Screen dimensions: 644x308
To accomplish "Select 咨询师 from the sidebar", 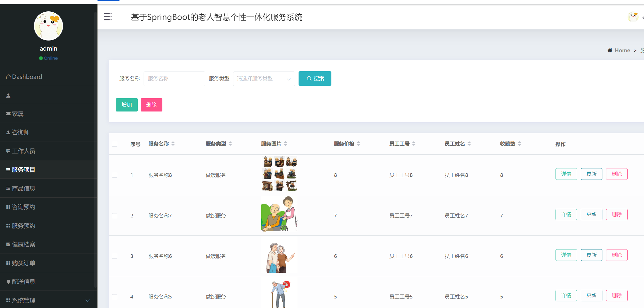I will pyautogui.click(x=20, y=132).
